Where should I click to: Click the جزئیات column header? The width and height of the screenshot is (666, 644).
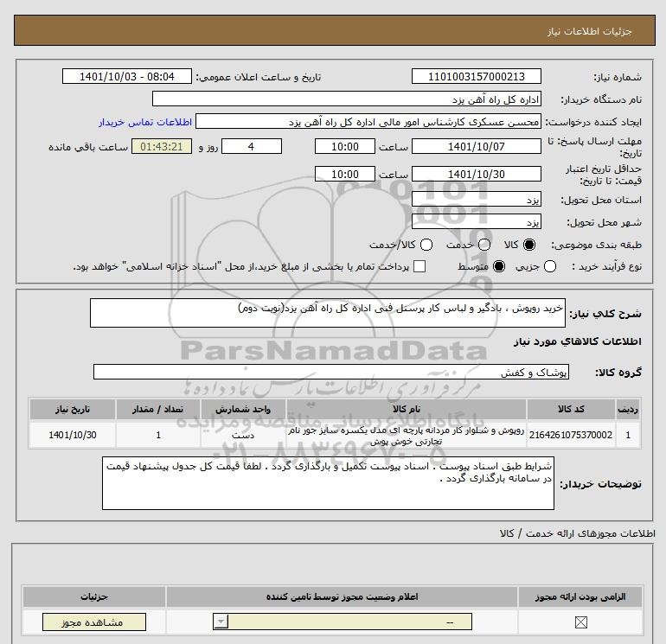[94, 596]
